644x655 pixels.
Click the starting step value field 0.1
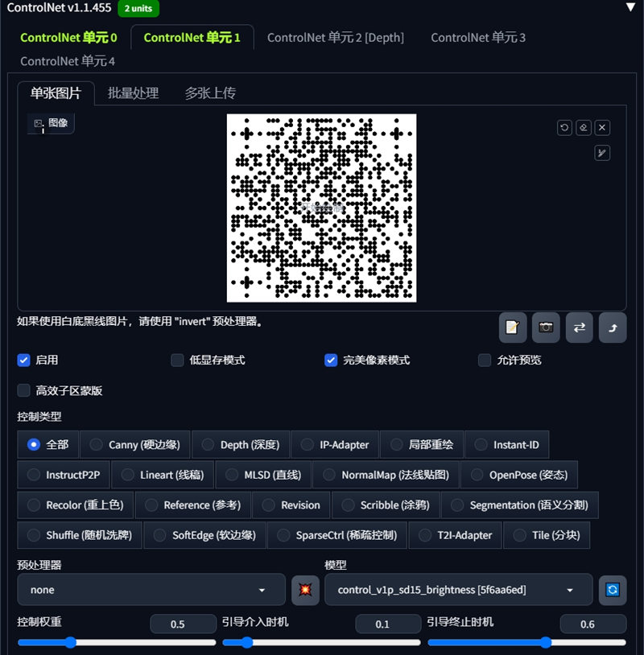click(388, 624)
